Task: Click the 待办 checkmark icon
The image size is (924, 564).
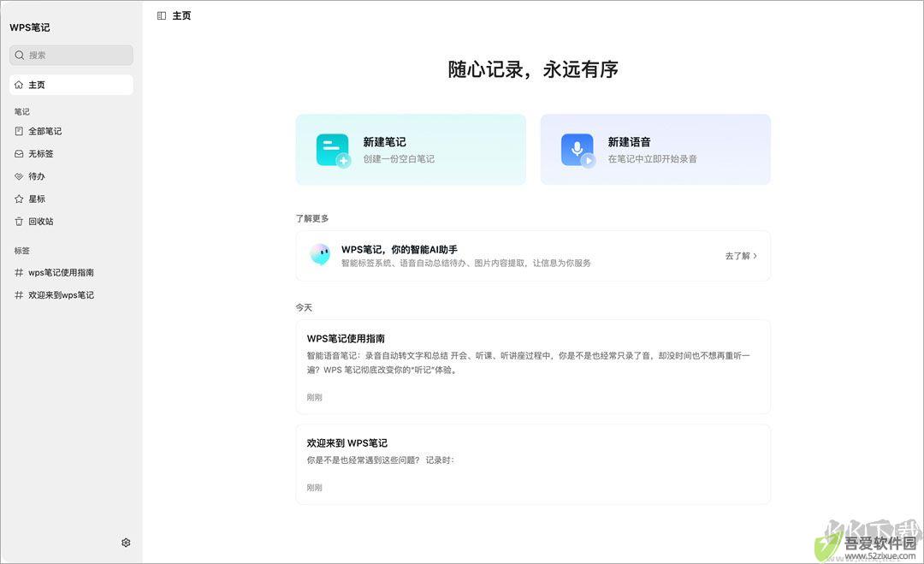Action: (x=19, y=176)
